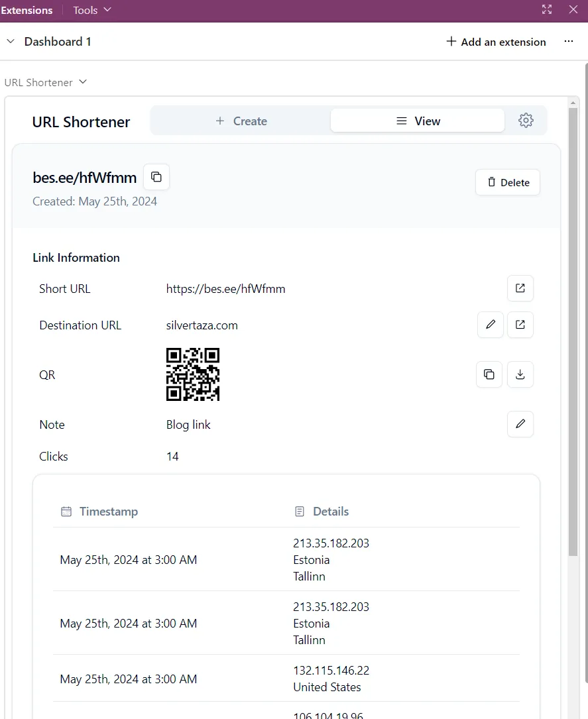Click Add an extension
Screen dimensions: 588x719
496,42
